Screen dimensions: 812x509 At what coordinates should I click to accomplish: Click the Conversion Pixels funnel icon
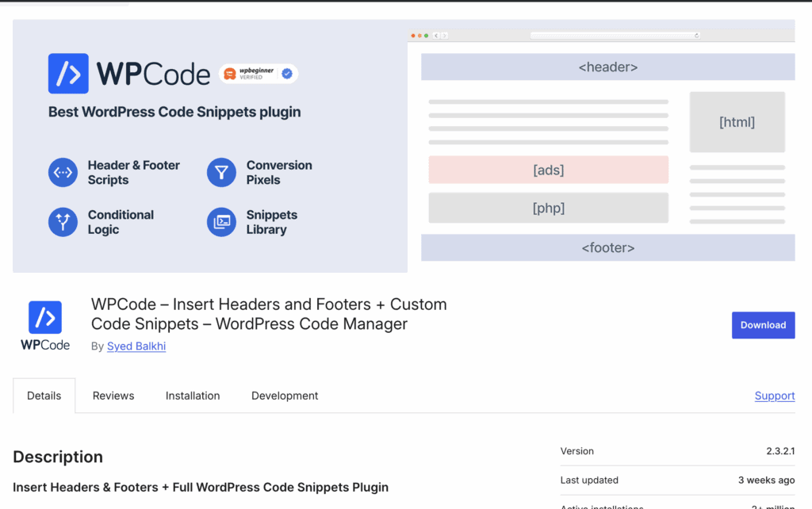tap(221, 172)
